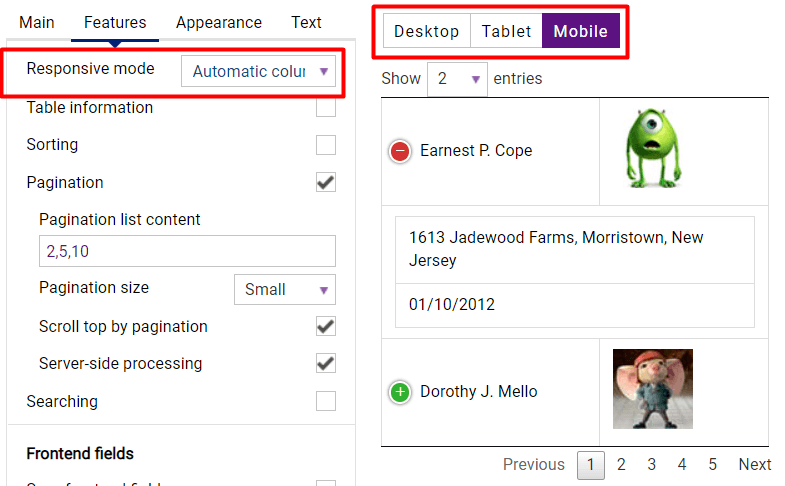Enable the Table information checkbox
Screen dimensions: 785x486
click(x=326, y=107)
